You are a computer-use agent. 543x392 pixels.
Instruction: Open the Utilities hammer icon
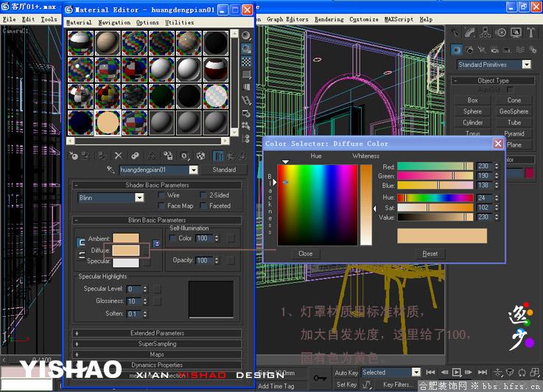tap(531, 33)
